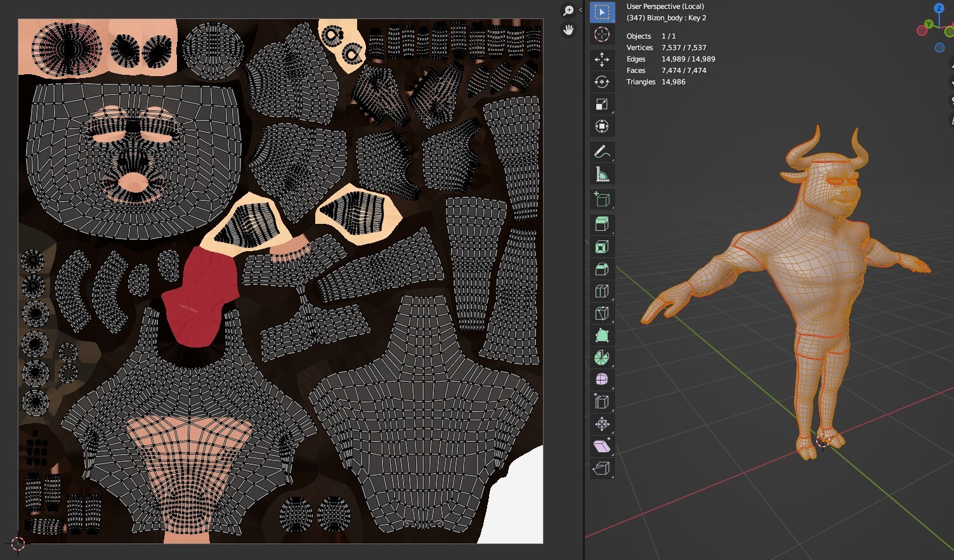
Task: Pick the Bevel tool
Action: (602, 269)
